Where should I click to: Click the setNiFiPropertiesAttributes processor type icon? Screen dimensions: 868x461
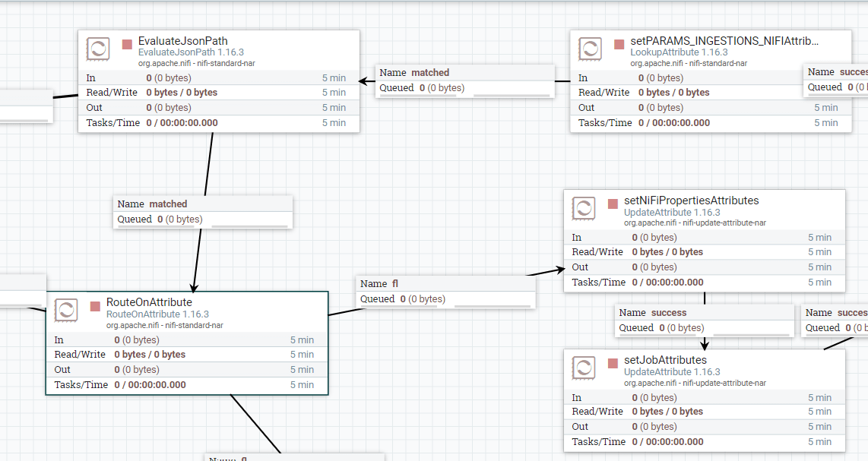[584, 208]
